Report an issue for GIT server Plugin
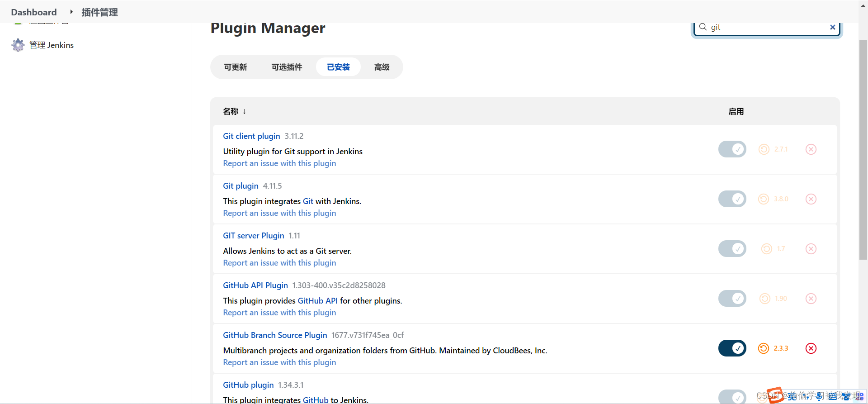This screenshot has height=404, width=868. (x=279, y=263)
